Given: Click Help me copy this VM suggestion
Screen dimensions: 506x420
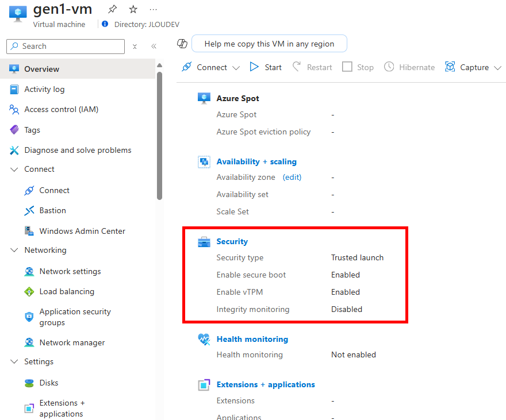Looking at the screenshot, I should pyautogui.click(x=270, y=44).
